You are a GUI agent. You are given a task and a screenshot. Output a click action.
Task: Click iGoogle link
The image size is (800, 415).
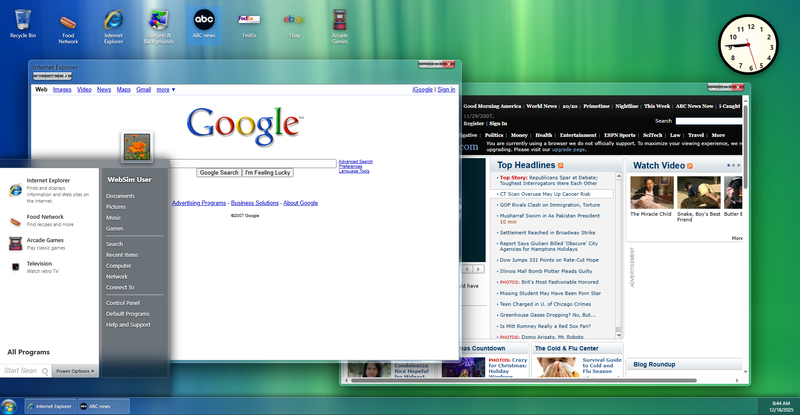422,89
